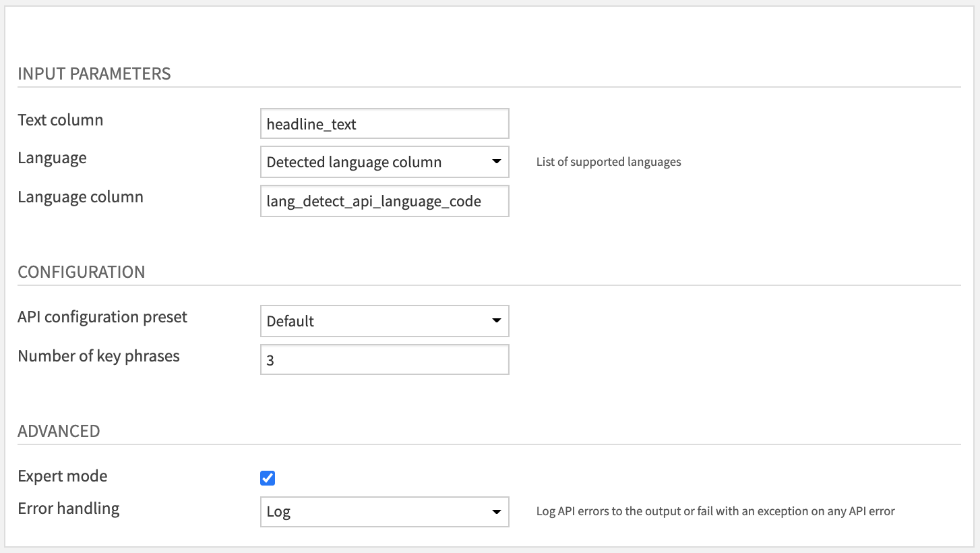Click the 'List of supported languages' link
Image resolution: width=980 pixels, height=553 pixels.
(609, 162)
